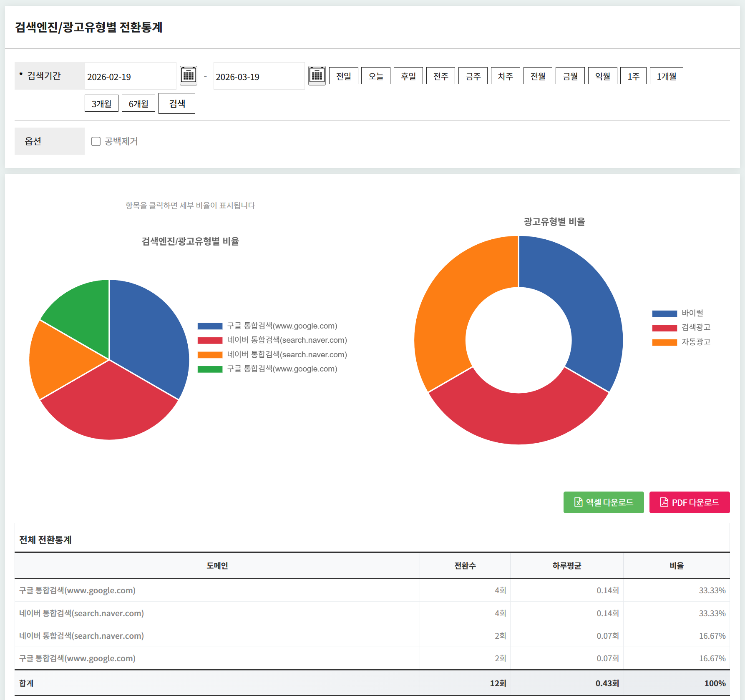This screenshot has width=745, height=700.
Task: Click orange 자동광고 legend swatch
Action: coord(664,342)
